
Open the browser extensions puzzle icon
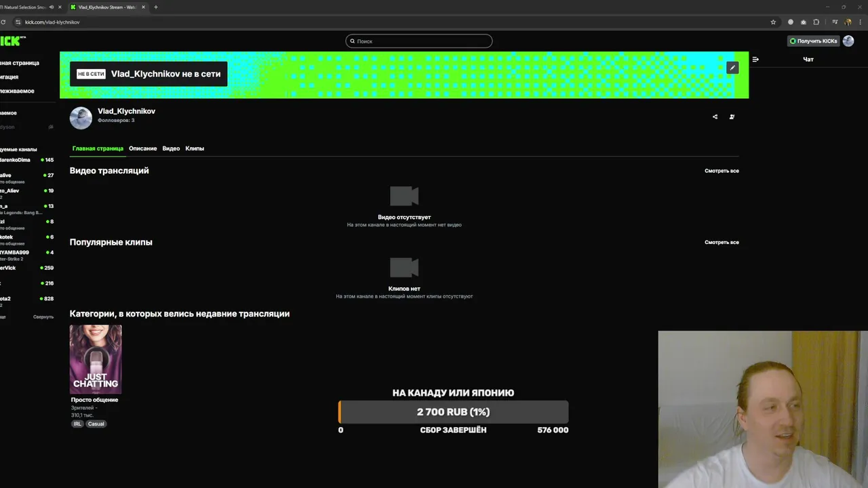click(816, 22)
